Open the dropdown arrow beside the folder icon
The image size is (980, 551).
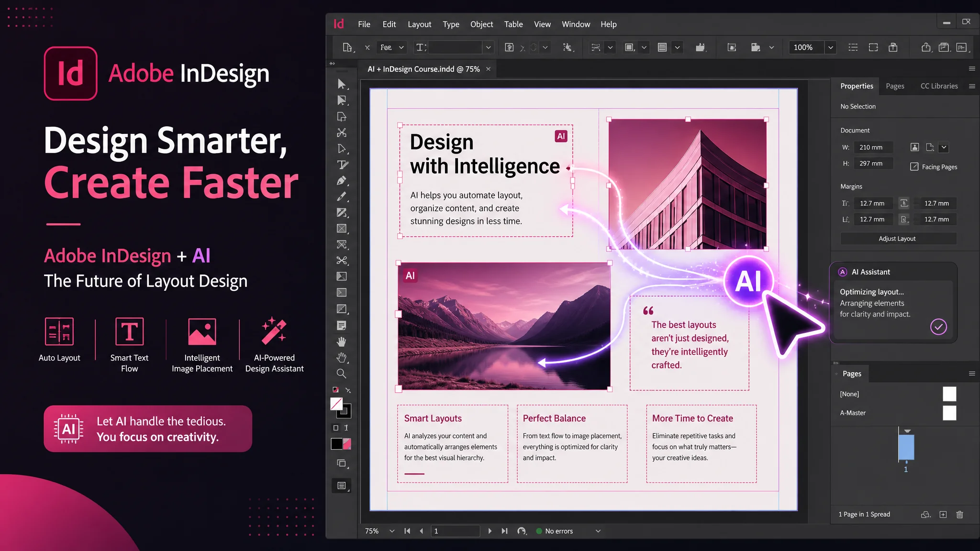[771, 47]
